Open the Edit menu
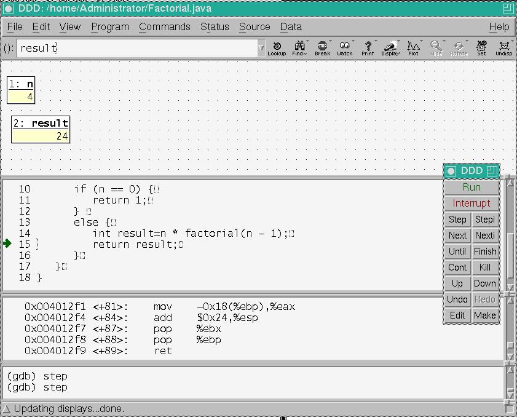This screenshot has height=420, width=517. click(41, 26)
